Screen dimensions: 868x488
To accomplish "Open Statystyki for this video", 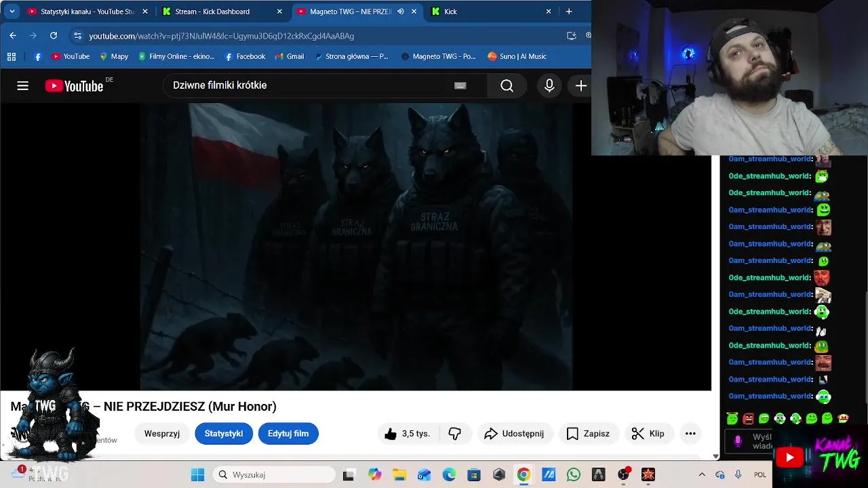I will [x=224, y=434].
